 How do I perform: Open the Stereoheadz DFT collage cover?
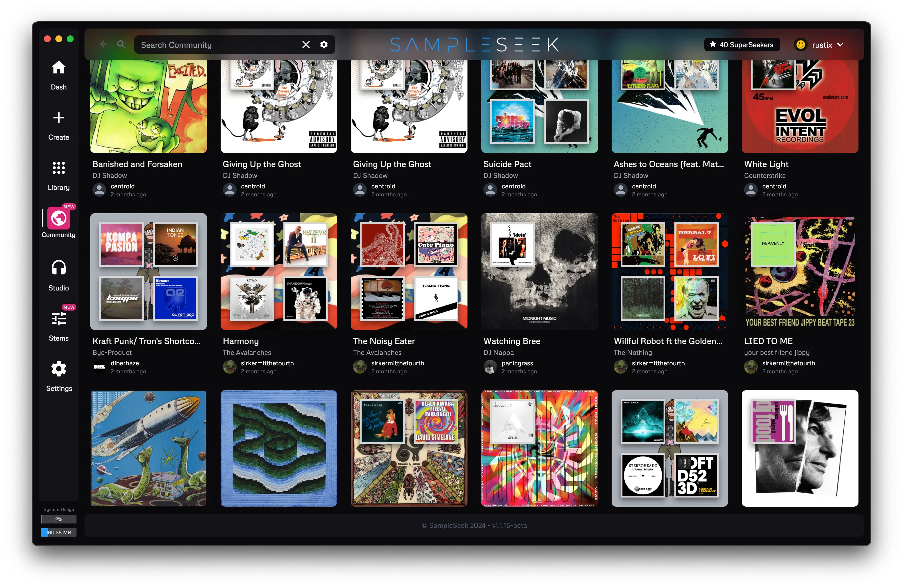point(669,448)
